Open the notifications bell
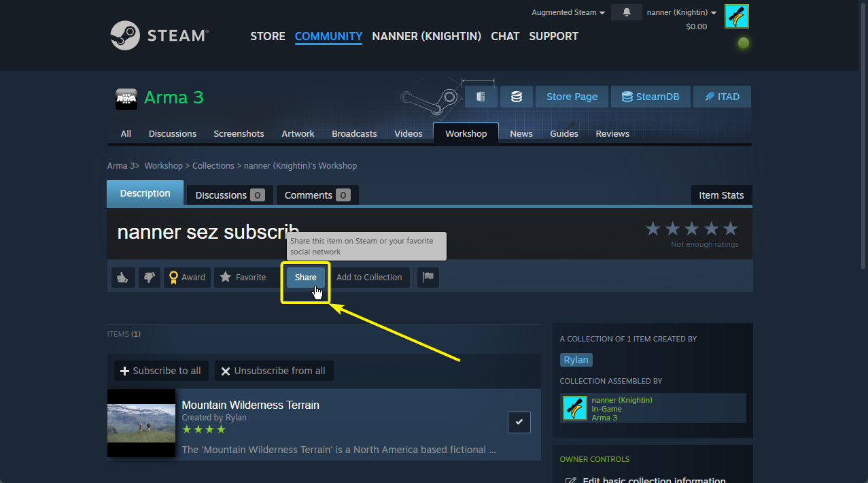This screenshot has height=483, width=868. click(x=626, y=12)
